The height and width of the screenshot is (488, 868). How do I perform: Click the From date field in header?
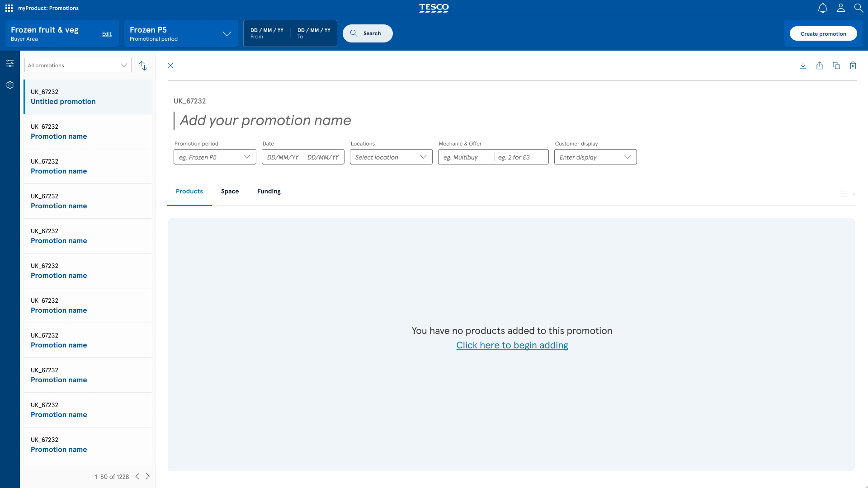click(x=267, y=33)
